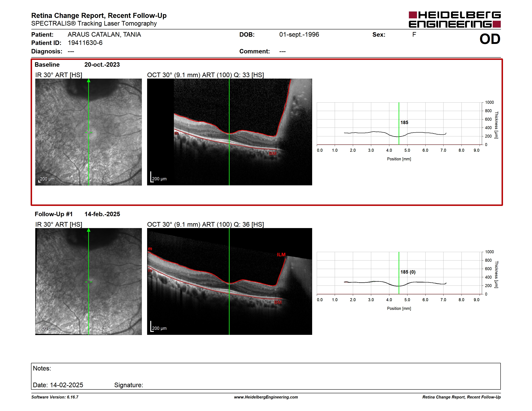Open the Baseline IR fundus image
Viewport: 532px width, 411px height.
(x=88, y=132)
